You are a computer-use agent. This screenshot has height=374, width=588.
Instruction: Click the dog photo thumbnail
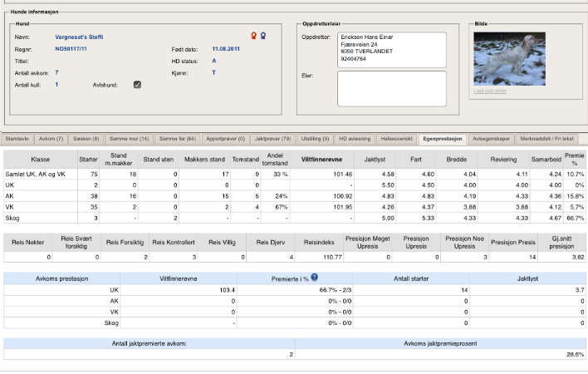(510, 58)
